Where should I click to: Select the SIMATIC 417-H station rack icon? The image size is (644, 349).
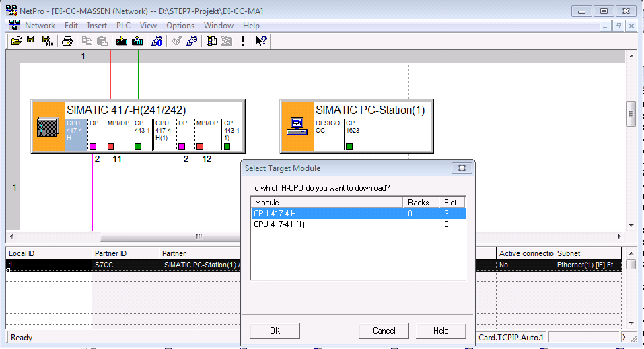coord(48,127)
